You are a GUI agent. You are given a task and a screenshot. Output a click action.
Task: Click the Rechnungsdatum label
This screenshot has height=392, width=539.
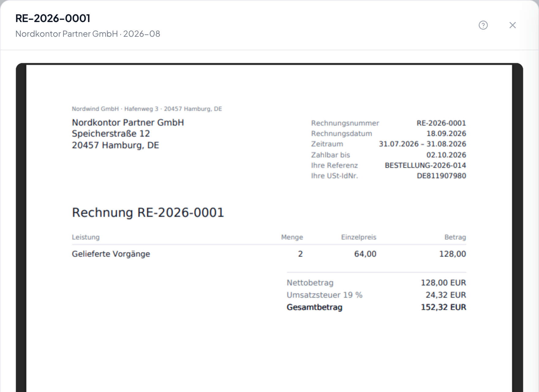pyautogui.click(x=341, y=134)
